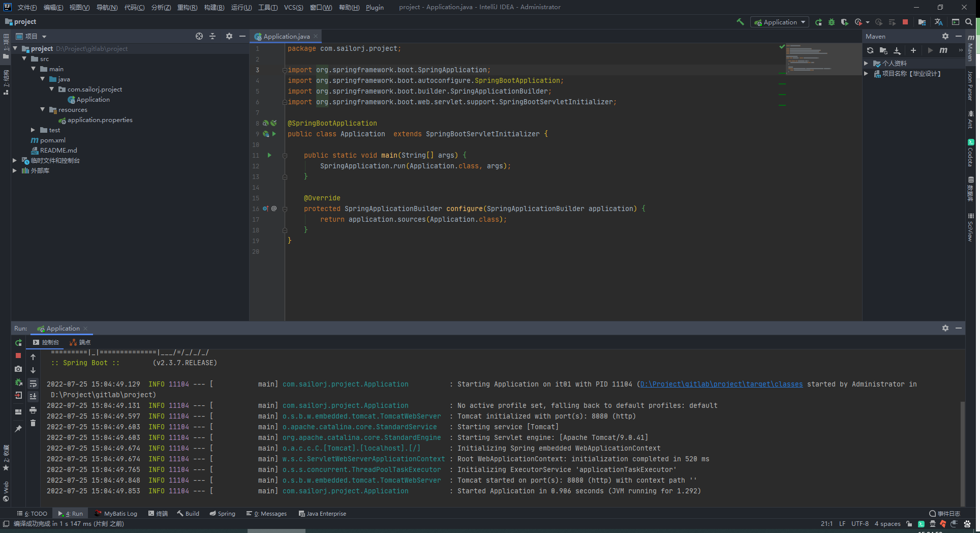Clear console output with trash icon
980x533 pixels.
pyautogui.click(x=33, y=423)
